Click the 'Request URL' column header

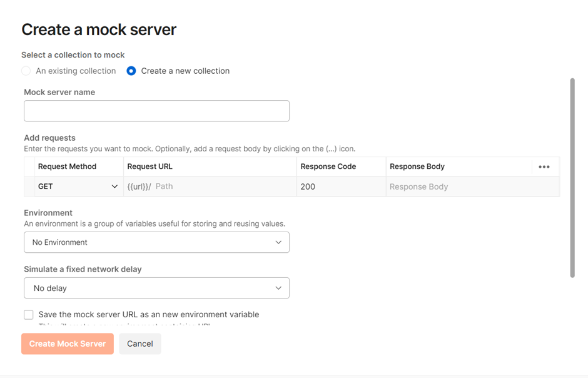150,166
